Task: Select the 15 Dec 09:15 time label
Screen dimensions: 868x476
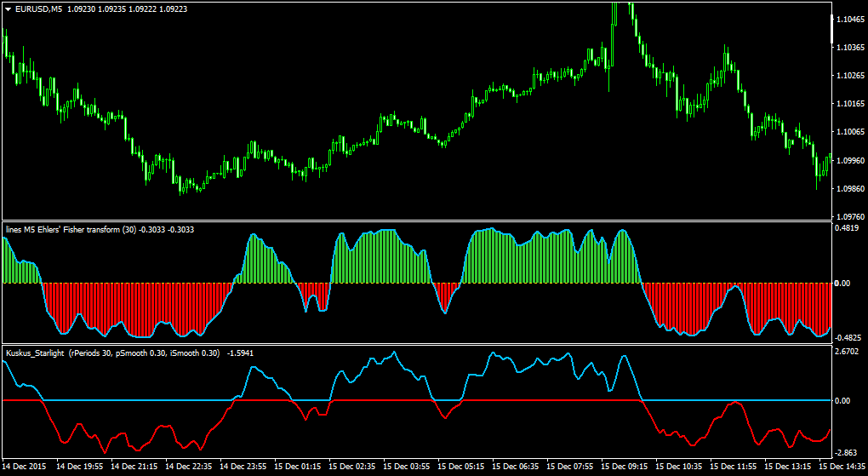Action: tap(625, 467)
